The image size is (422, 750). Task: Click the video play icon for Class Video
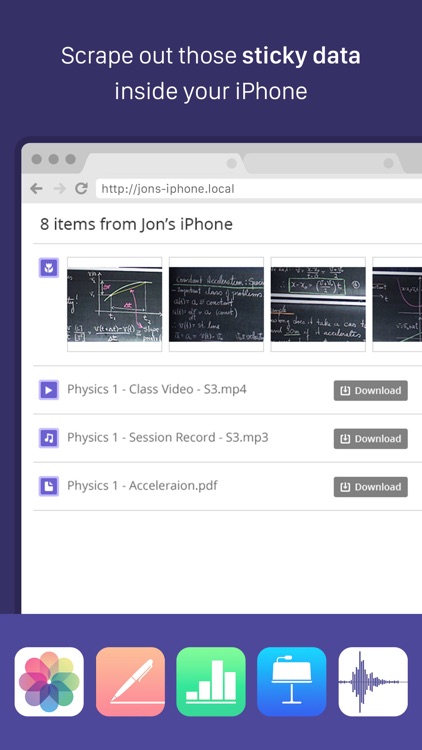point(49,390)
